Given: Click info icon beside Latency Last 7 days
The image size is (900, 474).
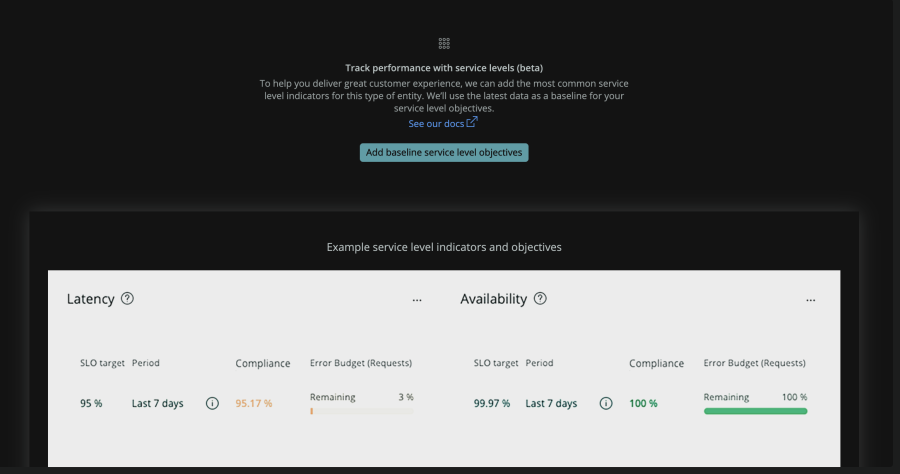Looking at the screenshot, I should pos(212,404).
